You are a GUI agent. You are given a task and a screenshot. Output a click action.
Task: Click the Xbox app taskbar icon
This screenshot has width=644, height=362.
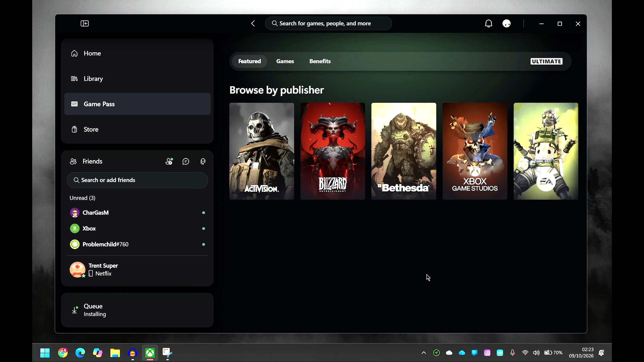tap(150, 353)
